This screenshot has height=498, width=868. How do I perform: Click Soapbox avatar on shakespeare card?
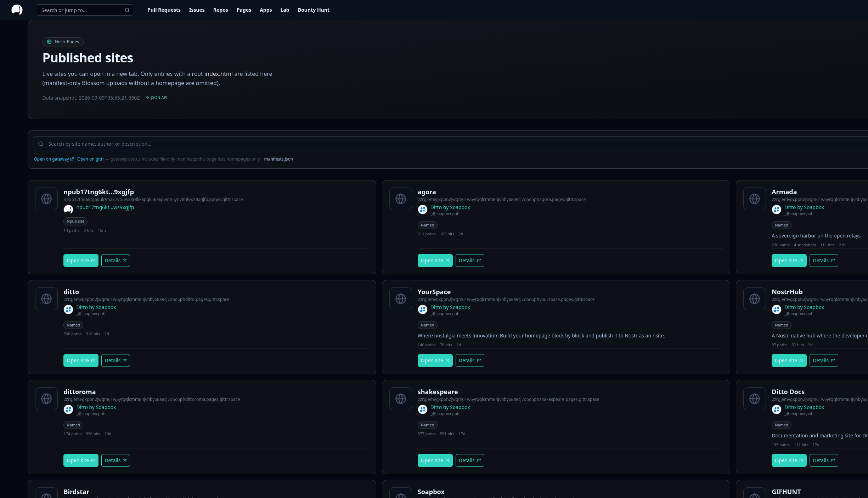tap(422, 409)
